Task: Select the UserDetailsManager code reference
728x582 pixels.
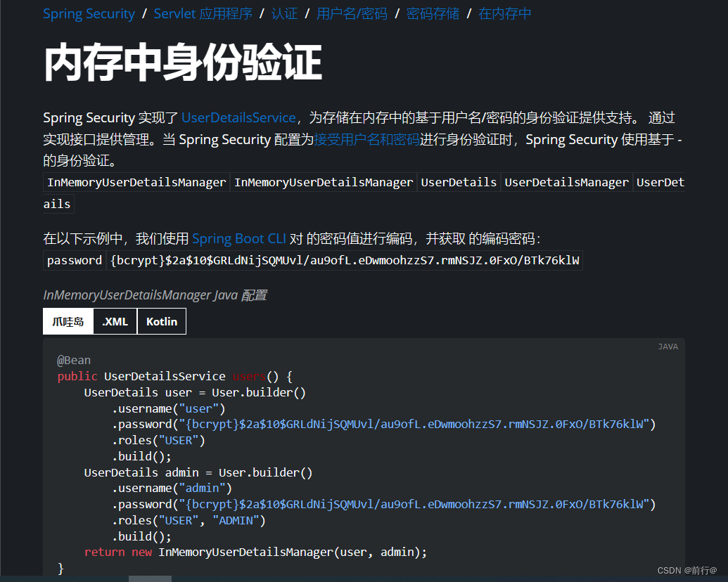Action: (x=567, y=182)
